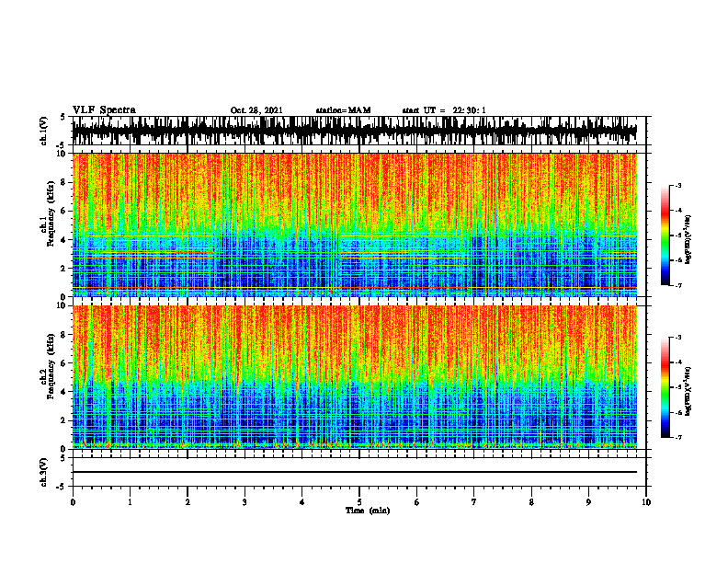Screen dimensions: 728x563
Task: Click time axis tick label "9"
Action: pos(588,502)
